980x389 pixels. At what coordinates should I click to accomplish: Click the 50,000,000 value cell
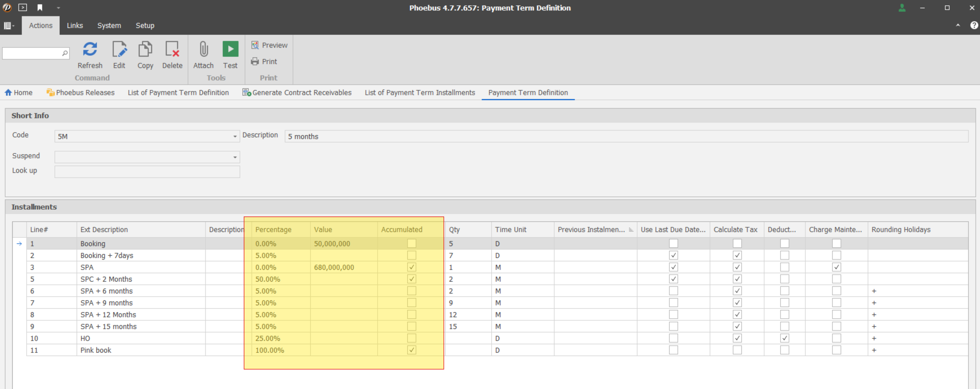tap(344, 244)
